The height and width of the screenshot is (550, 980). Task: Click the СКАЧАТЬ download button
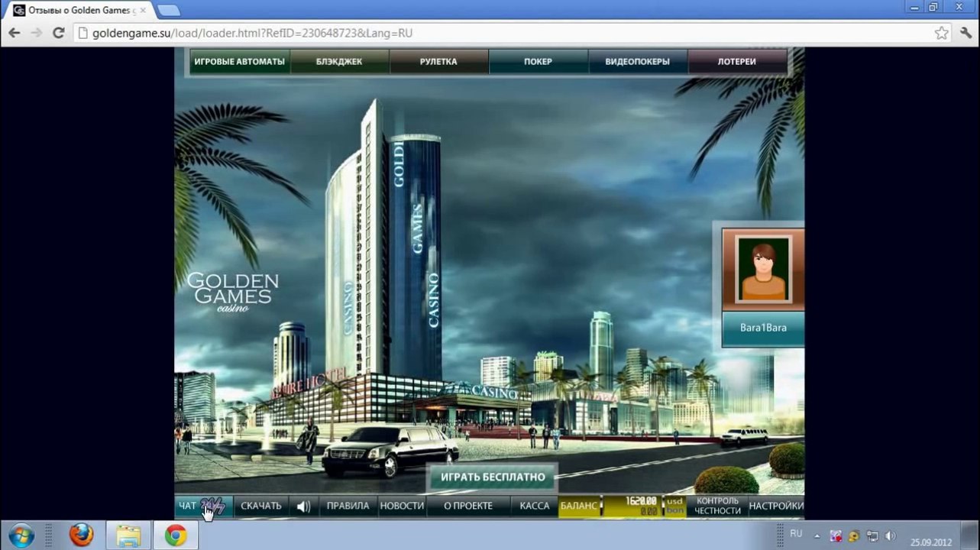260,506
